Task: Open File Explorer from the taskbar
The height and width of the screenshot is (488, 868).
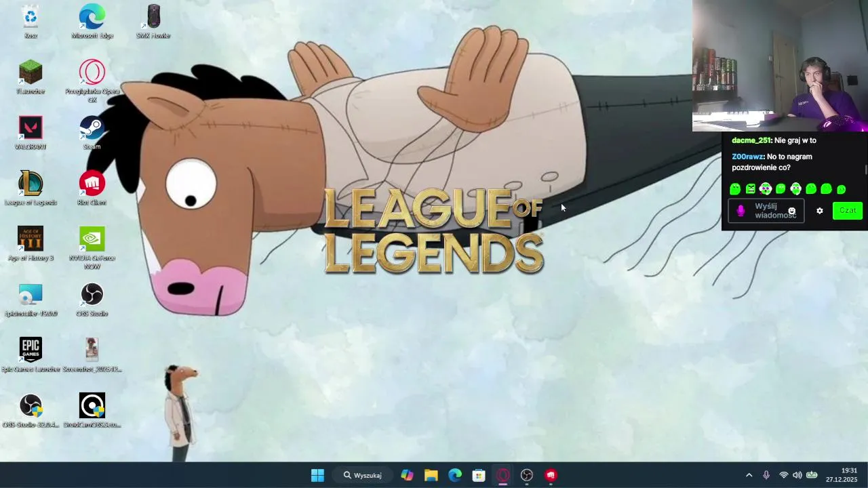Action: [431, 475]
